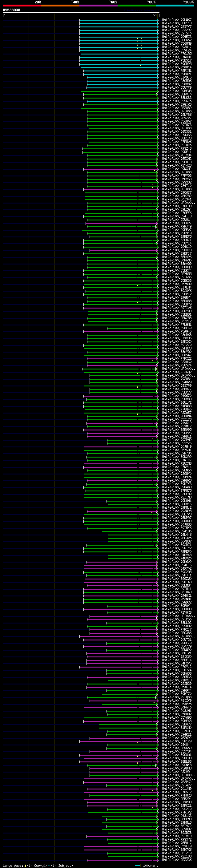197x868 pixels.
Task: Open UniRef100_A5B517 entry
Action: [x=177, y=60]
